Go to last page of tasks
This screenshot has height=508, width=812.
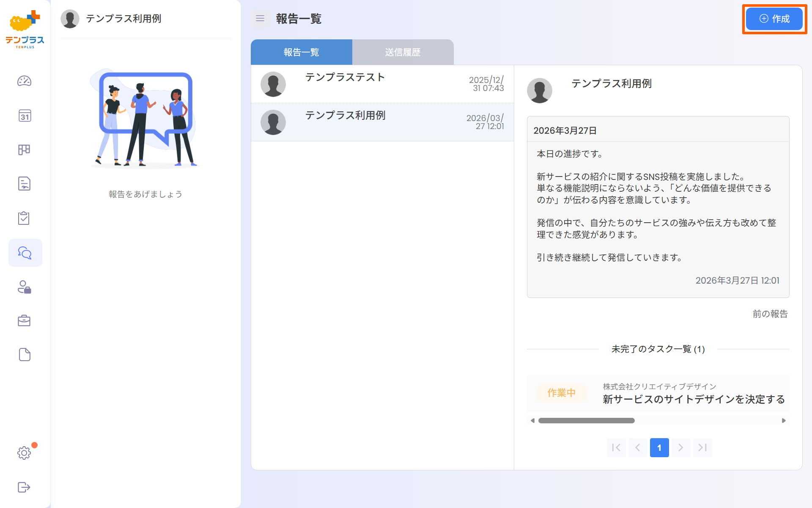[x=702, y=447]
